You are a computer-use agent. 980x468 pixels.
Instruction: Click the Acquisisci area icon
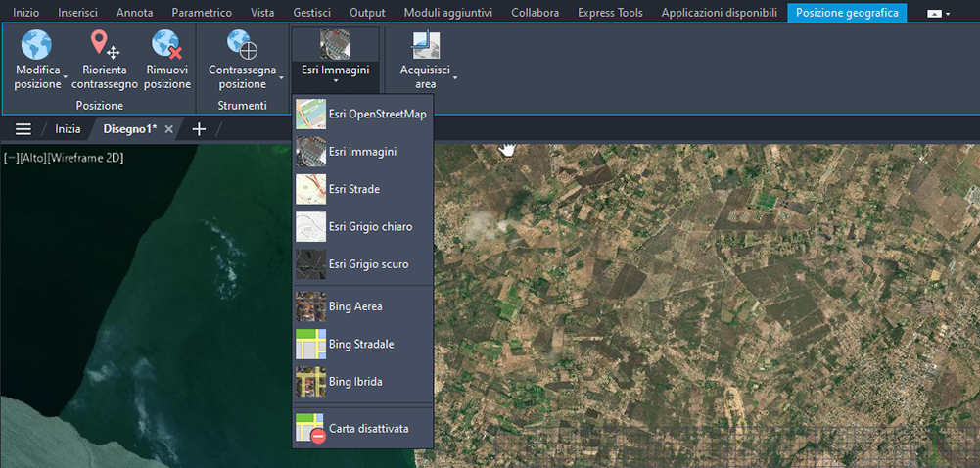(426, 45)
